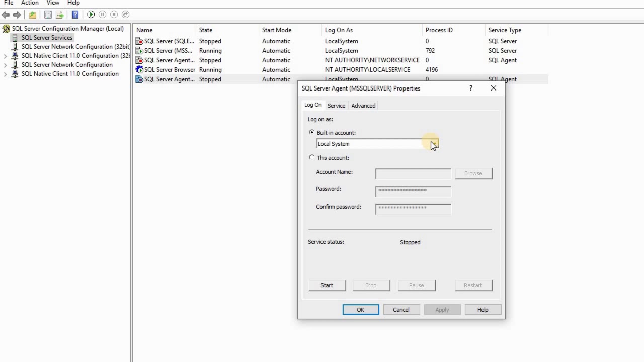Select SQL Server Services in tree
The image size is (644, 362).
click(x=47, y=38)
